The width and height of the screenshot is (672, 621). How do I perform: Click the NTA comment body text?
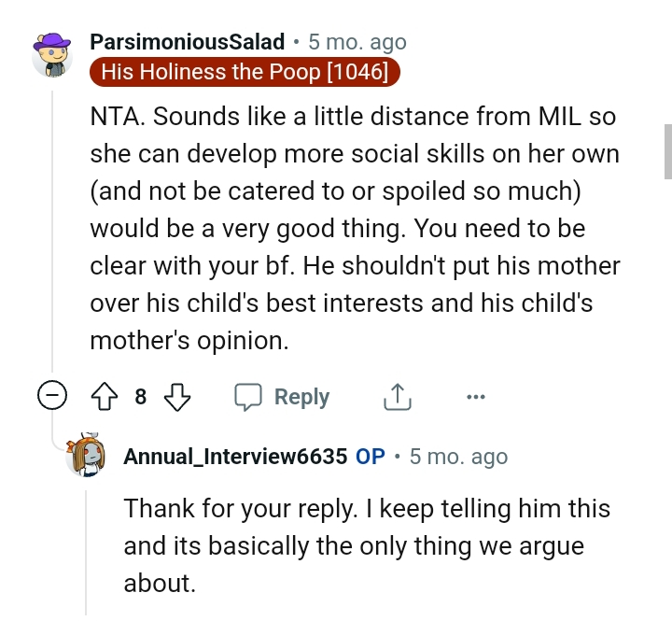pos(355,230)
